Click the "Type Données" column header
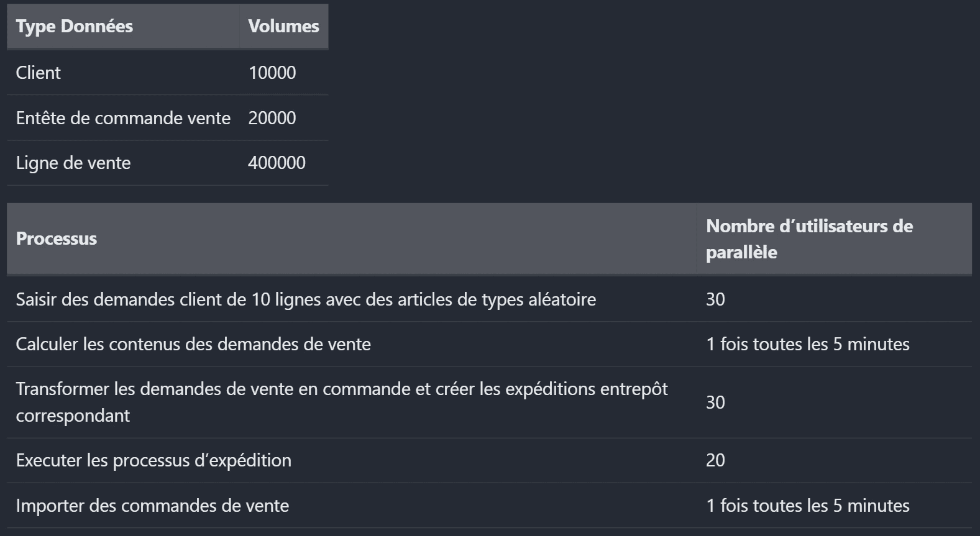This screenshot has height=536, width=980. (x=75, y=26)
